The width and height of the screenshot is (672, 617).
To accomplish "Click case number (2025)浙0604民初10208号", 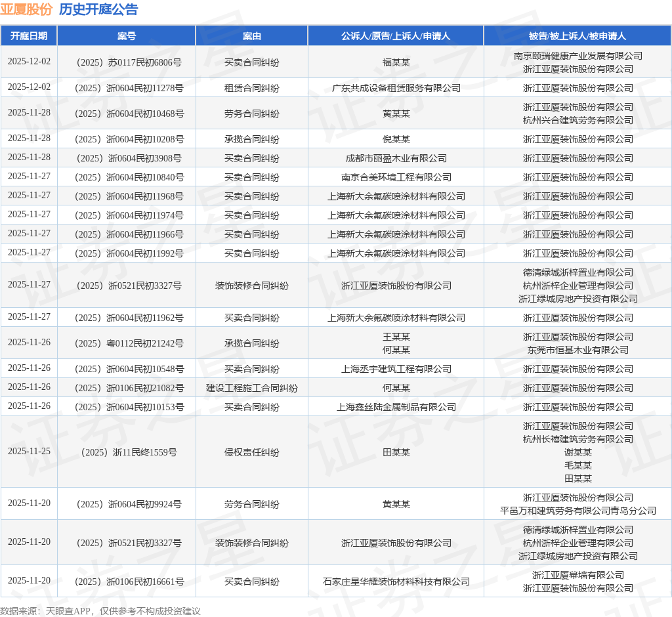I will coord(129,139).
